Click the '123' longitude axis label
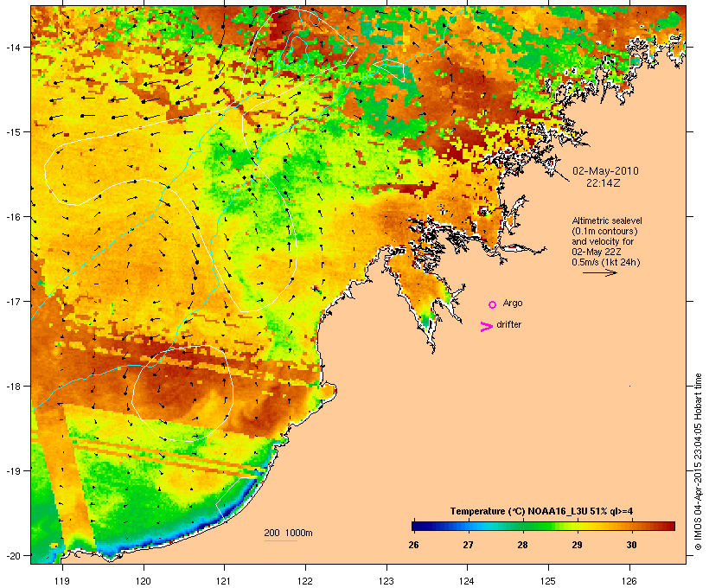The width and height of the screenshot is (709, 588). coord(386,581)
